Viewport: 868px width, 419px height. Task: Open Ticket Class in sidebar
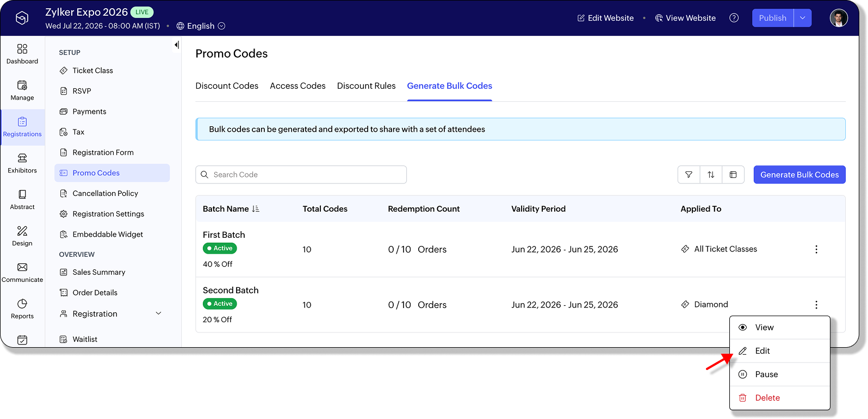112,71
